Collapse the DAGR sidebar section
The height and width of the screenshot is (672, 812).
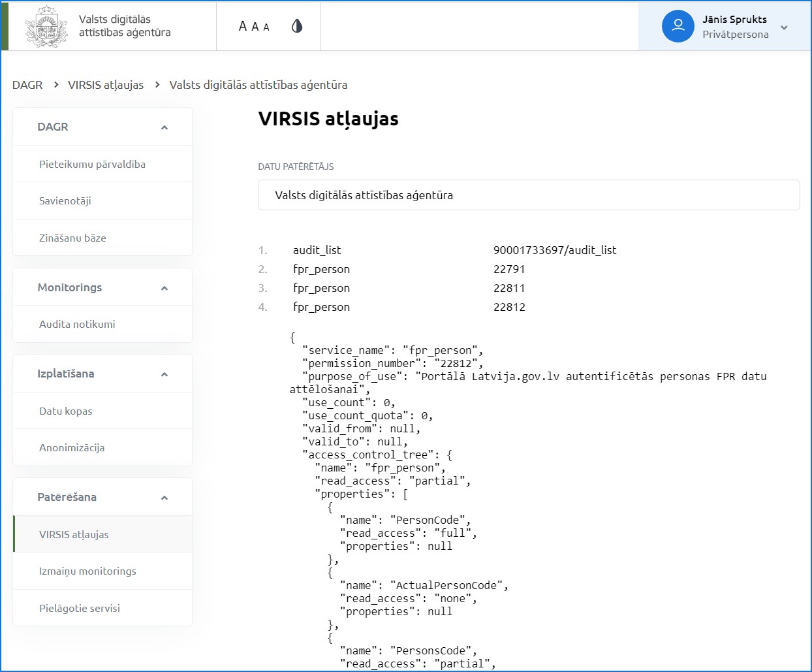click(x=164, y=127)
